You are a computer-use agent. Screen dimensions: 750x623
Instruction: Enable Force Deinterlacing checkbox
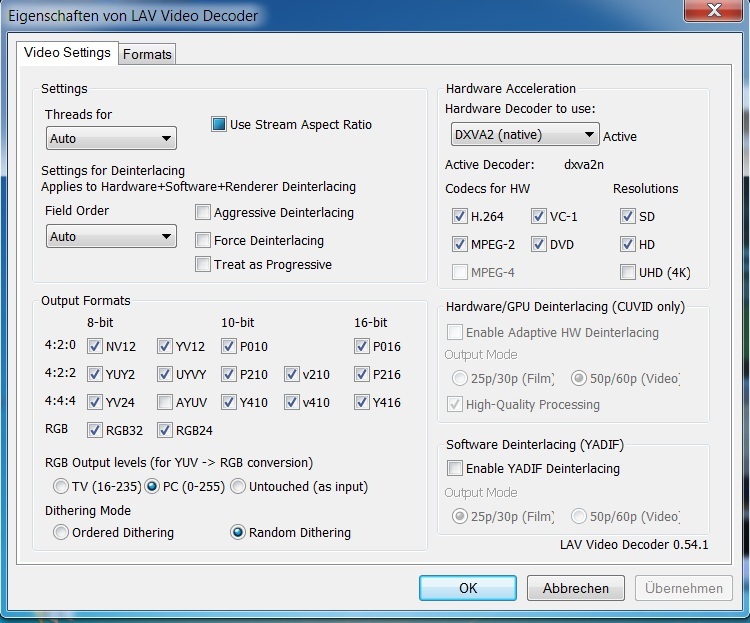[203, 240]
